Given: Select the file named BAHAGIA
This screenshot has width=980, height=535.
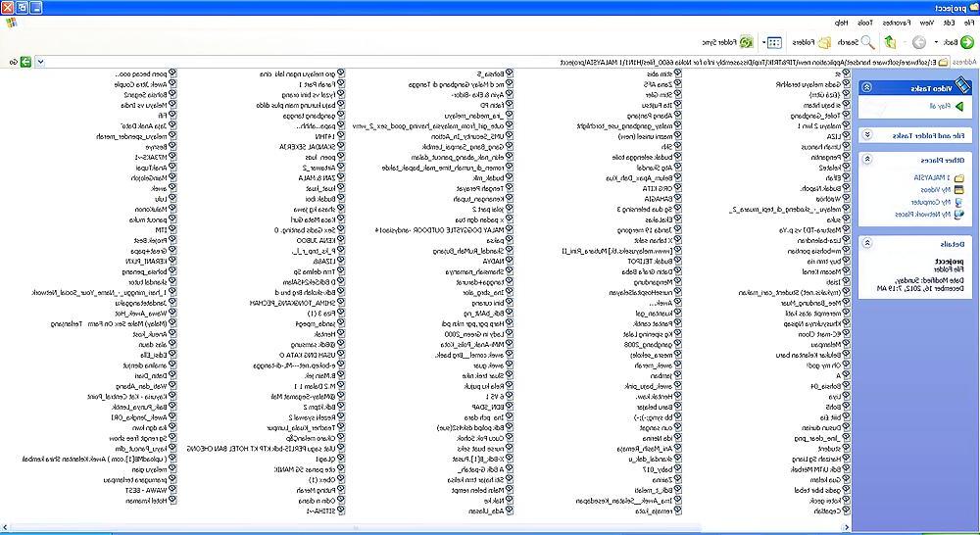Looking at the screenshot, I should [x=659, y=199].
